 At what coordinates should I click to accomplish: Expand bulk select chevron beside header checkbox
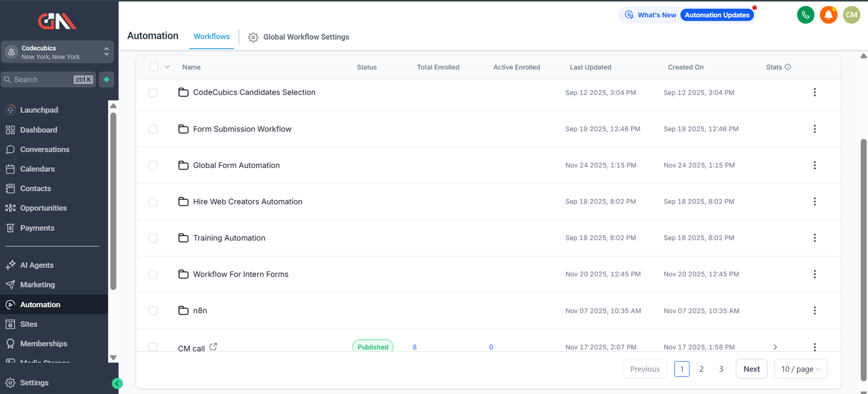click(167, 67)
